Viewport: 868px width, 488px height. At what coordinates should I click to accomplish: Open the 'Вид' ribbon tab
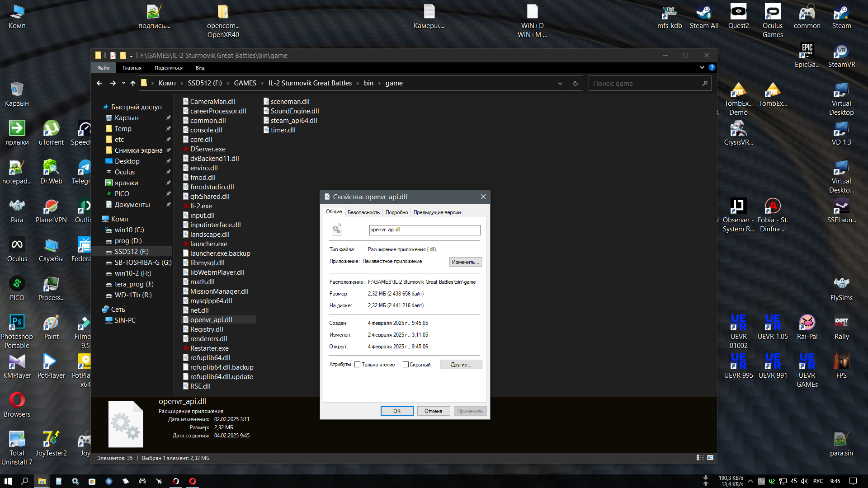[x=200, y=68]
